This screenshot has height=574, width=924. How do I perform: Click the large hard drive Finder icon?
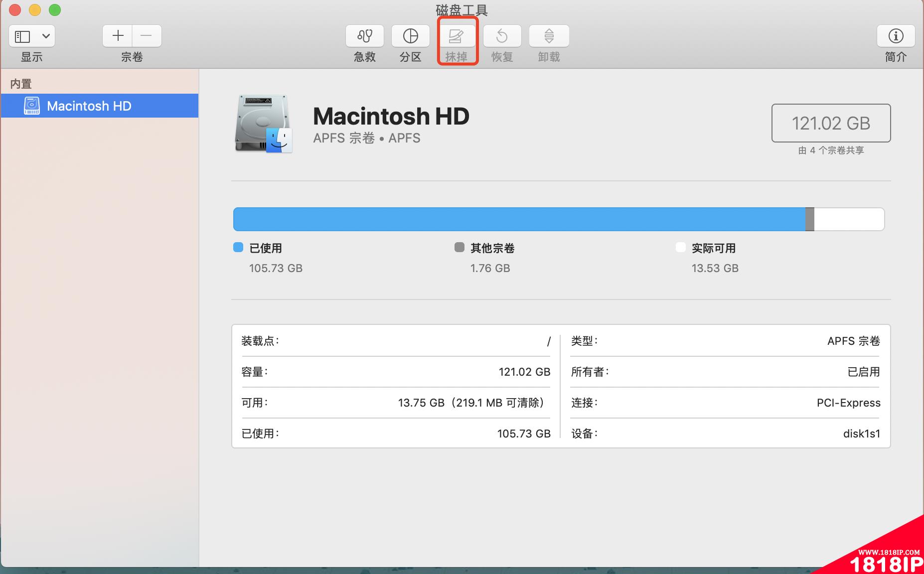point(264,124)
